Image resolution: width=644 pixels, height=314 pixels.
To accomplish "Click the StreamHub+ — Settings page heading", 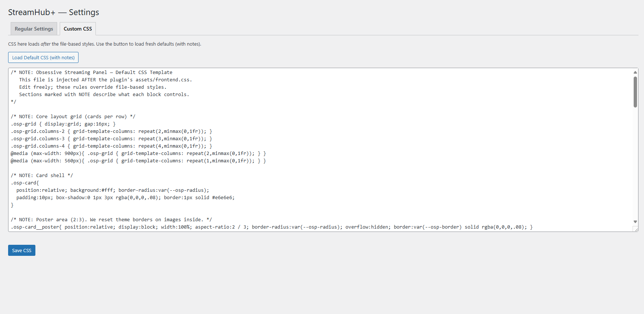I will [53, 12].
